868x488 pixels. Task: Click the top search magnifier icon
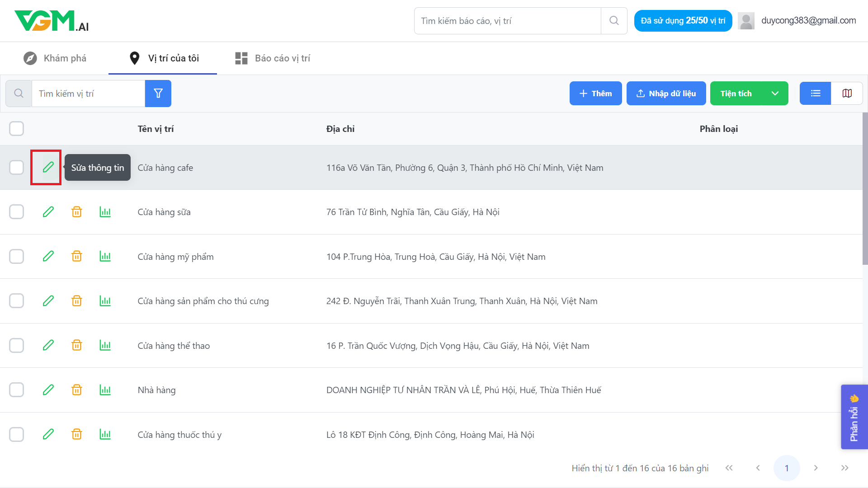tap(613, 21)
